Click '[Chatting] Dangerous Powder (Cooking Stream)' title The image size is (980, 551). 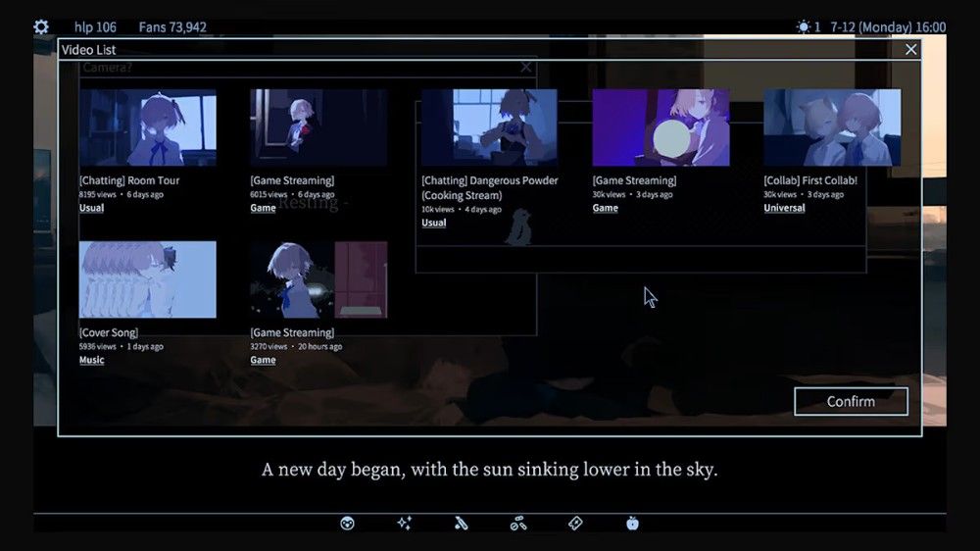489,187
